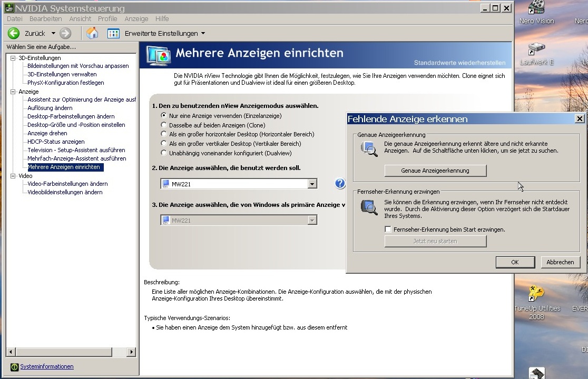Click the grey forward arrow icon
This screenshot has width=588, height=379.
[x=65, y=33]
